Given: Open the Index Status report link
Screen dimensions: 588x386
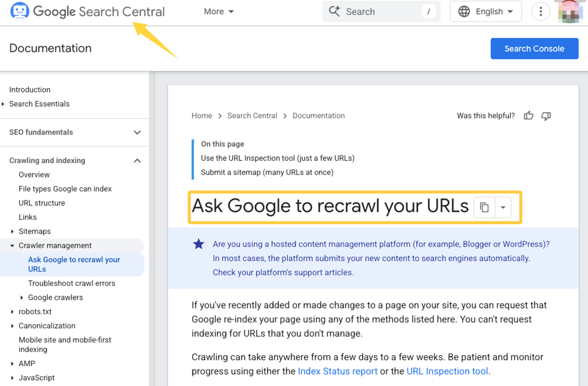Looking at the screenshot, I should point(337,371).
